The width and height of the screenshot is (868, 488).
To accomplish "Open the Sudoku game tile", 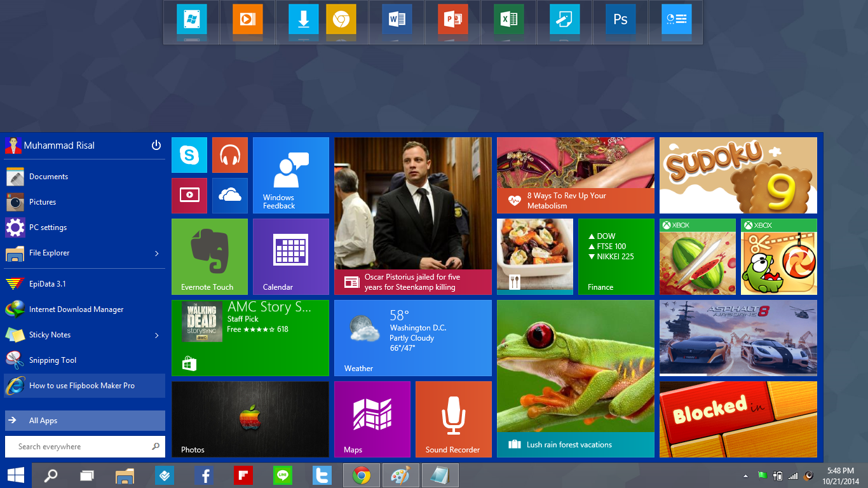I will pos(738,175).
